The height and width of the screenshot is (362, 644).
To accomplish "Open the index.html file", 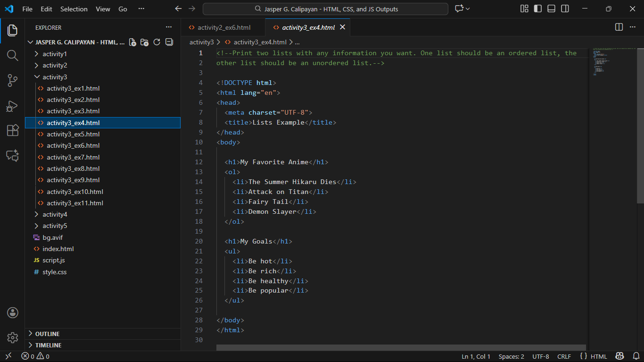I will [58, 249].
